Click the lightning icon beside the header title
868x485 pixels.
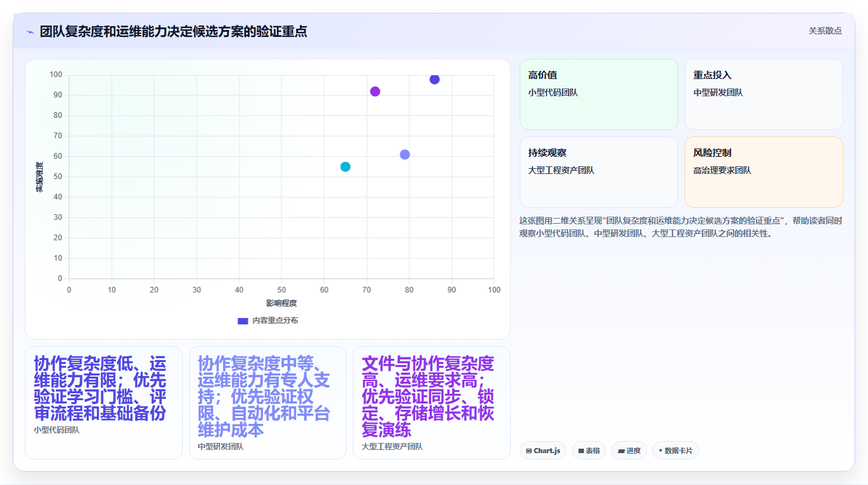click(31, 32)
